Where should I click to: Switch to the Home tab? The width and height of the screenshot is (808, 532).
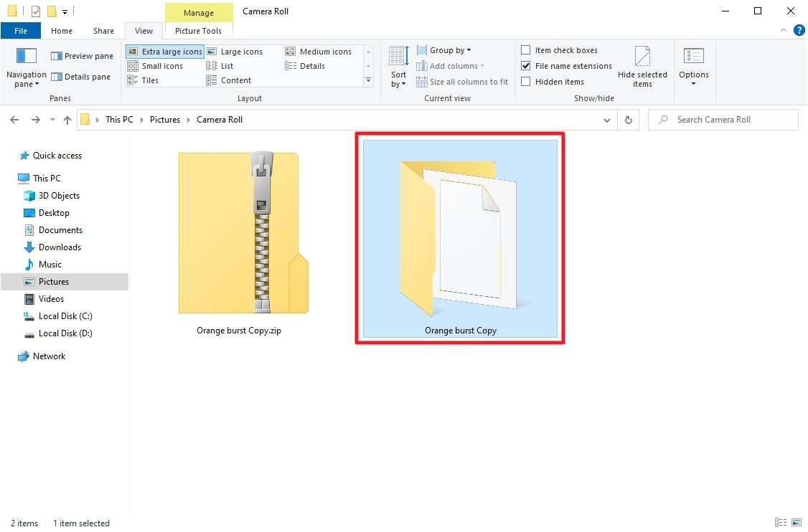pos(62,31)
